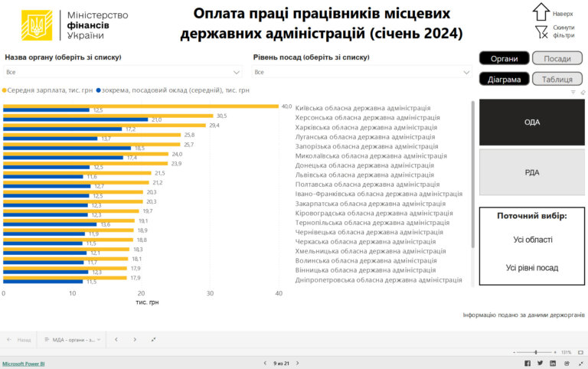Share report on Facebook
Screen dimensions: 588x369
(x=528, y=363)
